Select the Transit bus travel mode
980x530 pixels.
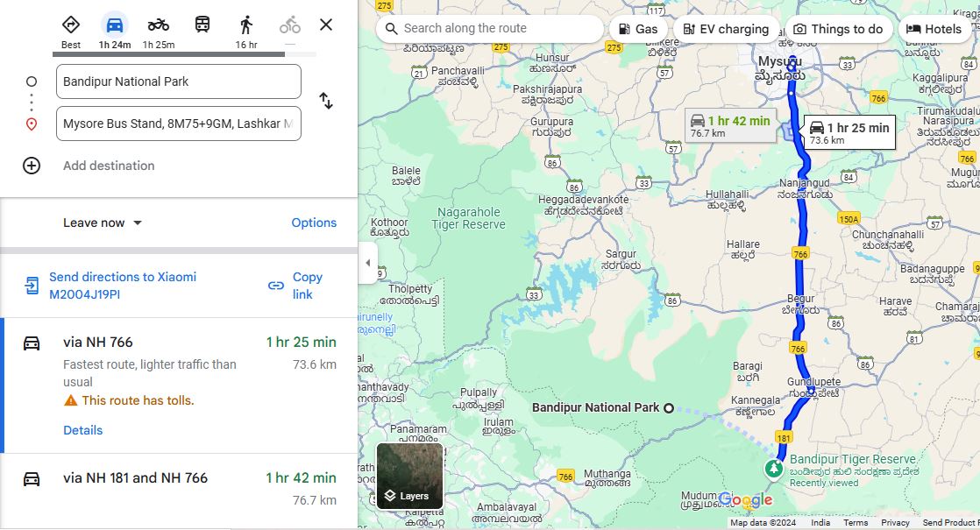pyautogui.click(x=202, y=25)
